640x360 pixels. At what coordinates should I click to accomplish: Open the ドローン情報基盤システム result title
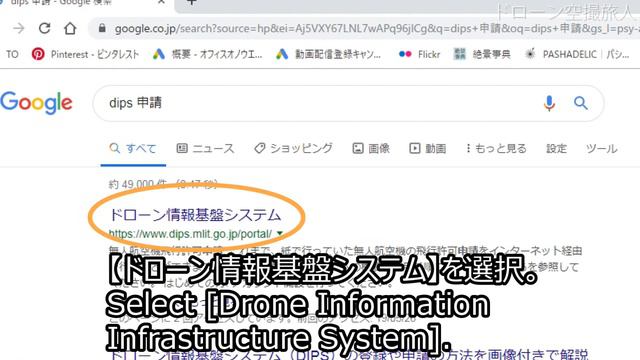coord(195,215)
